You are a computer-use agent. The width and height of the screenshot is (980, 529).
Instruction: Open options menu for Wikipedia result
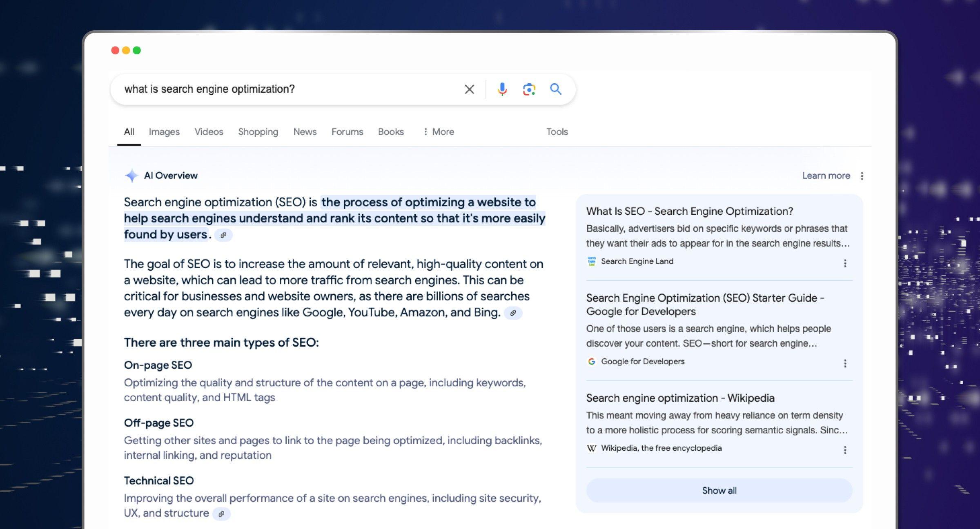click(x=845, y=450)
